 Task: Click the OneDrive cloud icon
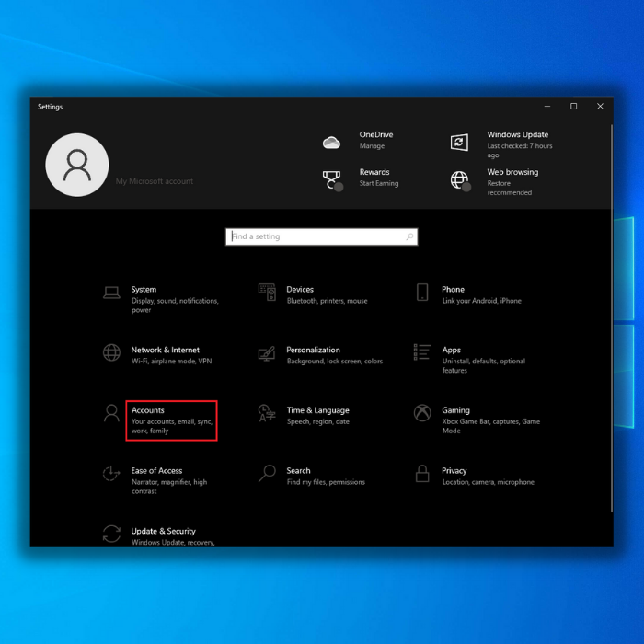pos(331,143)
